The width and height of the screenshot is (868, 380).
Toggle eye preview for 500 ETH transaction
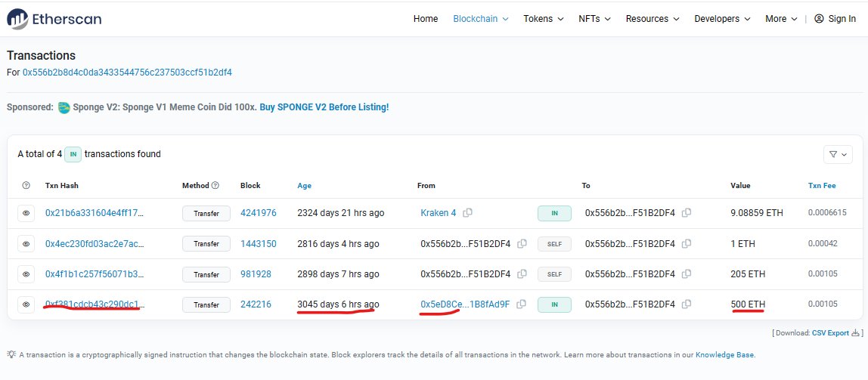pos(26,304)
